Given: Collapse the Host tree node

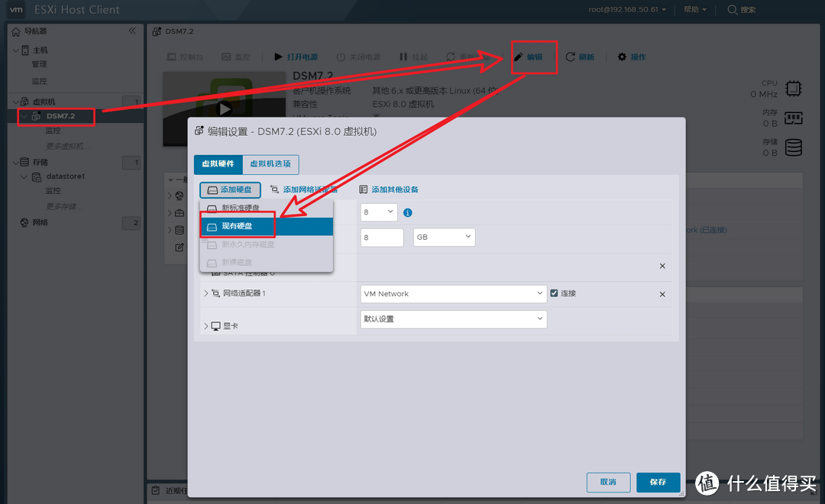Looking at the screenshot, I should click(x=16, y=50).
